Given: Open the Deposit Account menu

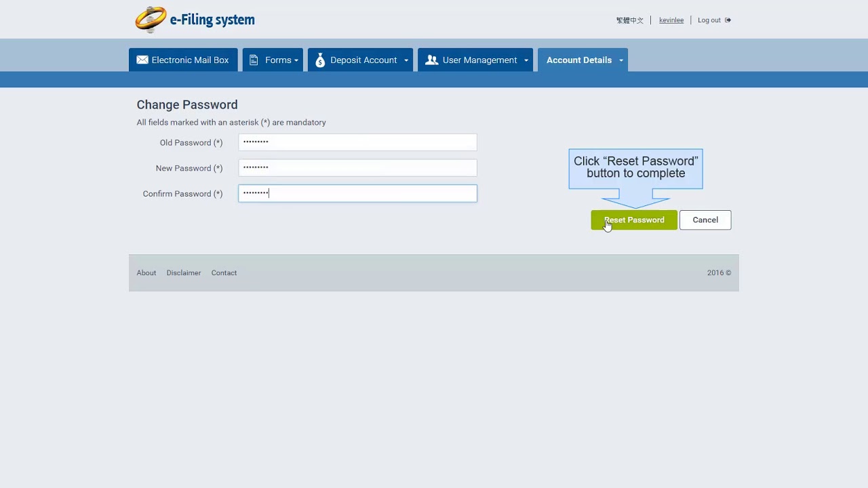Looking at the screenshot, I should pyautogui.click(x=360, y=60).
